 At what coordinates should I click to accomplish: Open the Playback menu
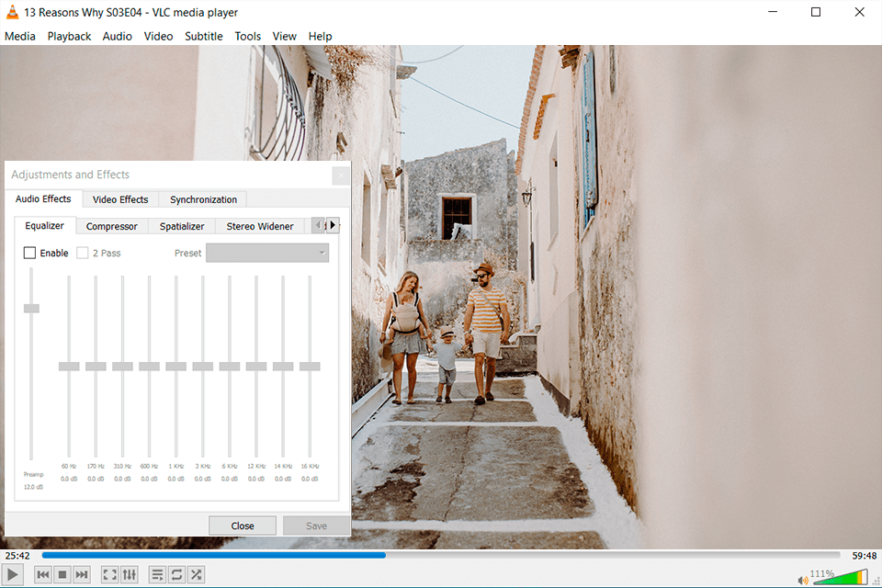pyautogui.click(x=69, y=36)
